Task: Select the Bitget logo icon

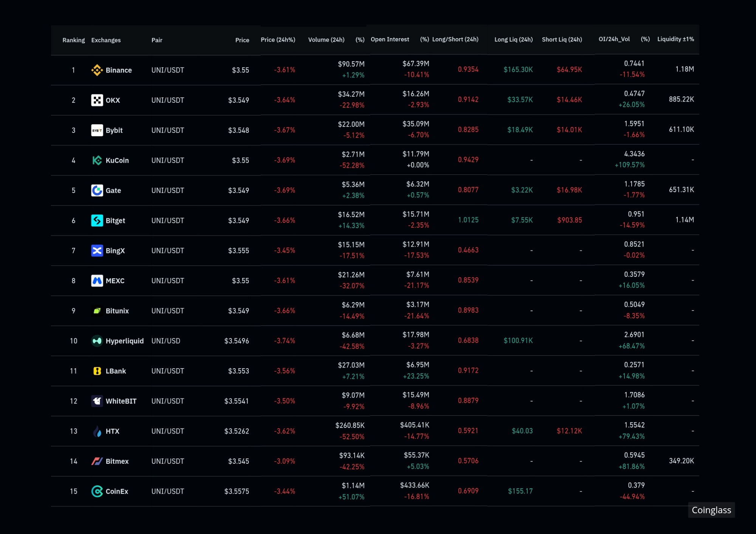Action: (97, 221)
